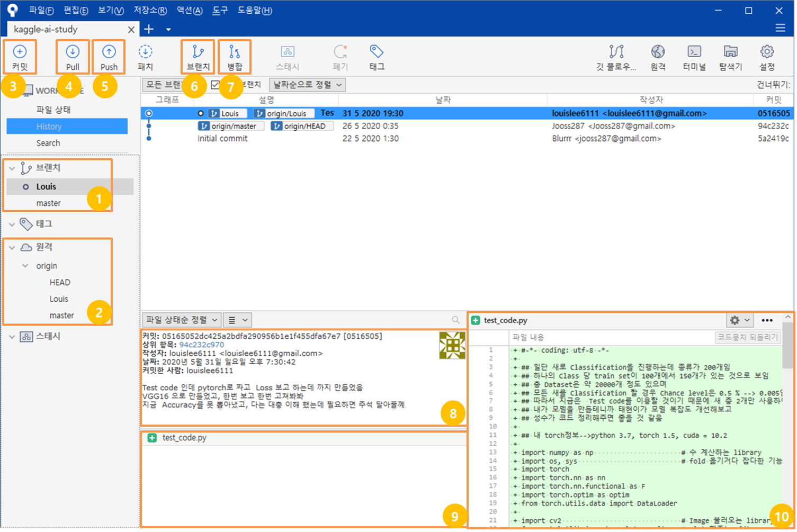Open the 날짜순으로 정렬 sort dropdown
This screenshot has height=532, width=797.
pyautogui.click(x=307, y=85)
